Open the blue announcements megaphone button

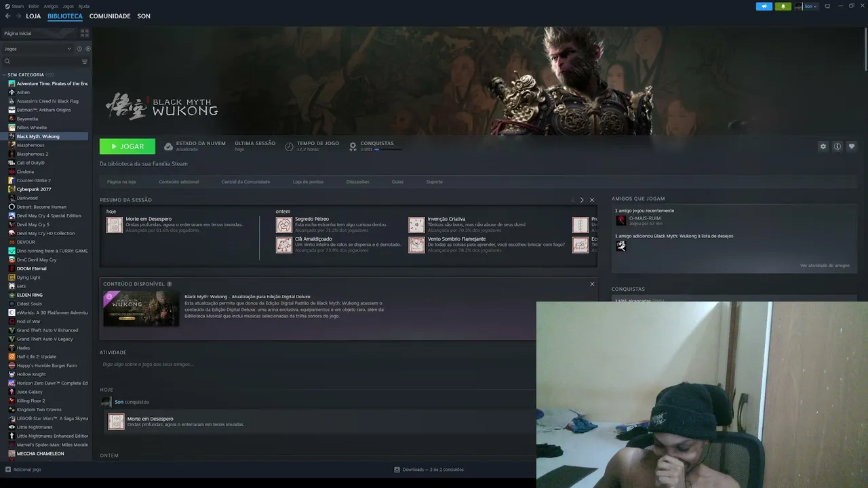point(764,6)
